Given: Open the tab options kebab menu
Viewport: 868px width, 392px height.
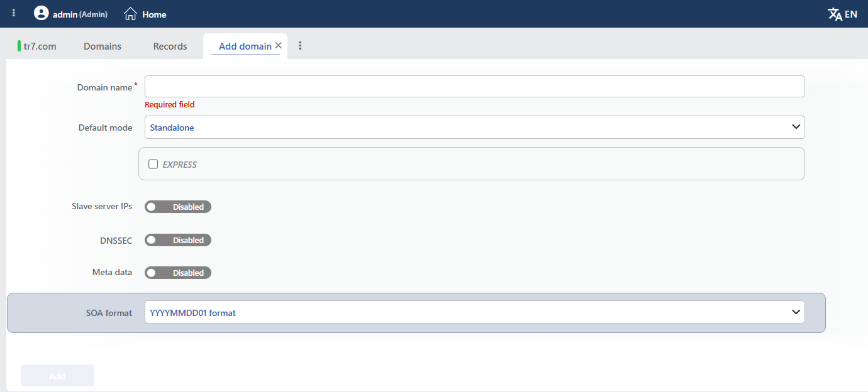Looking at the screenshot, I should pos(300,46).
